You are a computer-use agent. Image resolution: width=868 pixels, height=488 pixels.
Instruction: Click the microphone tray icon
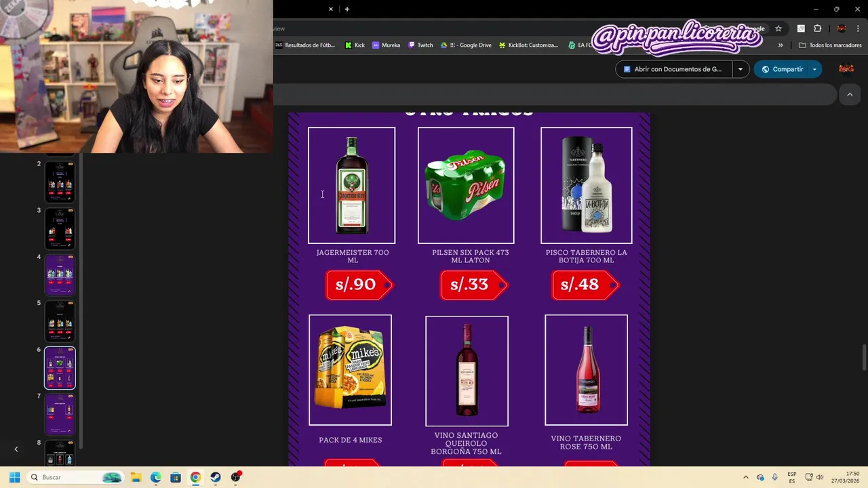[x=774, y=477]
